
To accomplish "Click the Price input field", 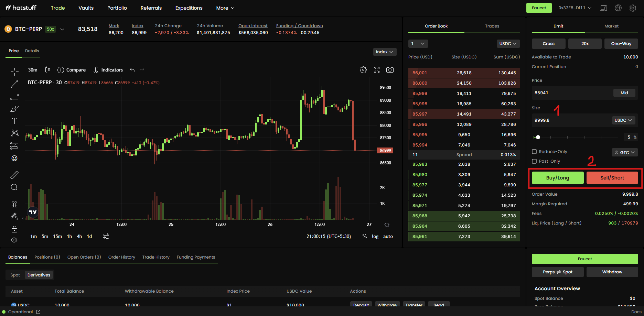I will click(x=572, y=93).
